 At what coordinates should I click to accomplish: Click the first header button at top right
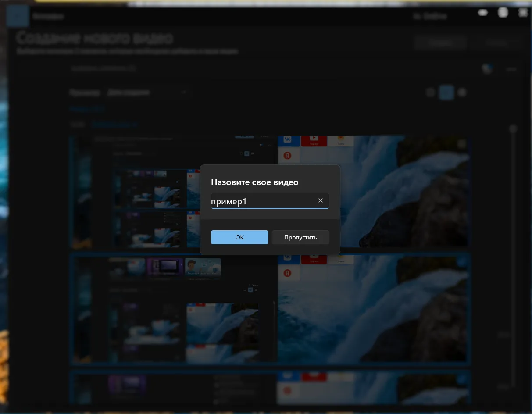click(x=440, y=43)
